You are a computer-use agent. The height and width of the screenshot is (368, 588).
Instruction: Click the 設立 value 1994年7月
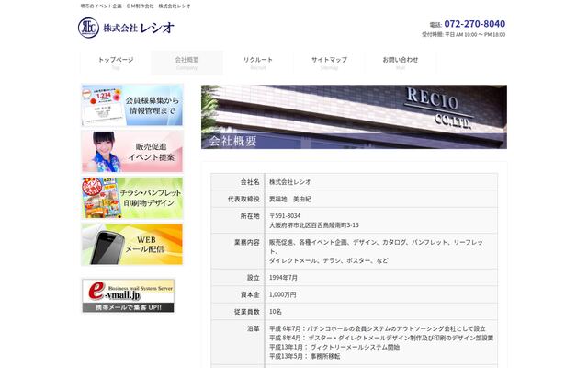click(283, 278)
